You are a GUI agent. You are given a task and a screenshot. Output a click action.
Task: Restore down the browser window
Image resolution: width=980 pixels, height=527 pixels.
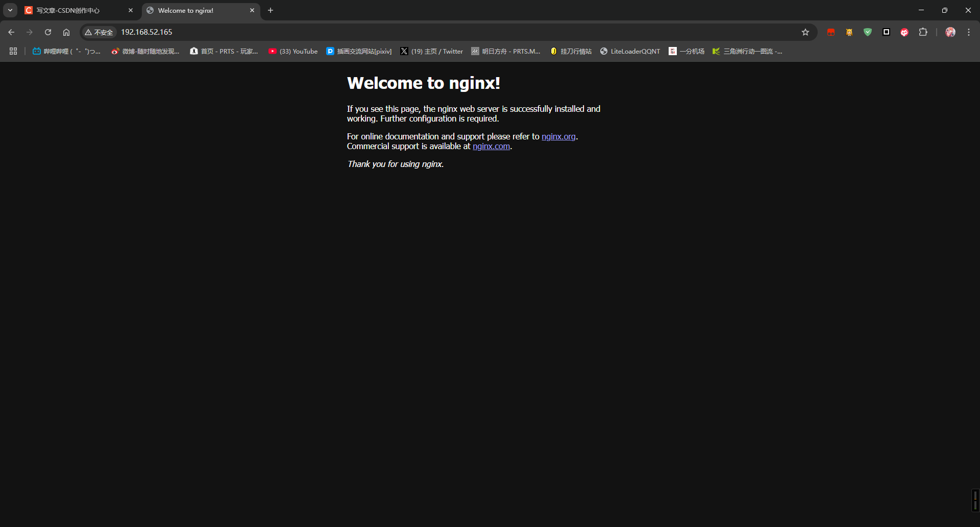[x=945, y=10]
